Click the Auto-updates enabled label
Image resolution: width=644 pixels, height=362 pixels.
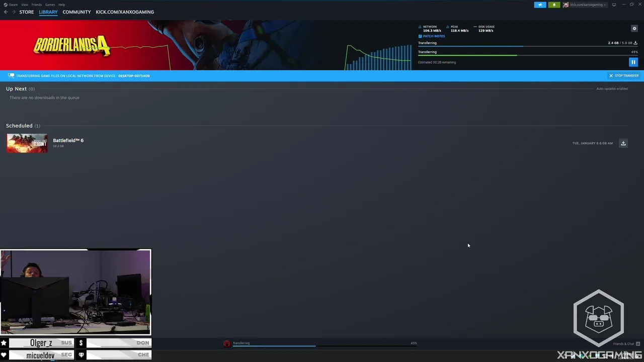pos(612,89)
